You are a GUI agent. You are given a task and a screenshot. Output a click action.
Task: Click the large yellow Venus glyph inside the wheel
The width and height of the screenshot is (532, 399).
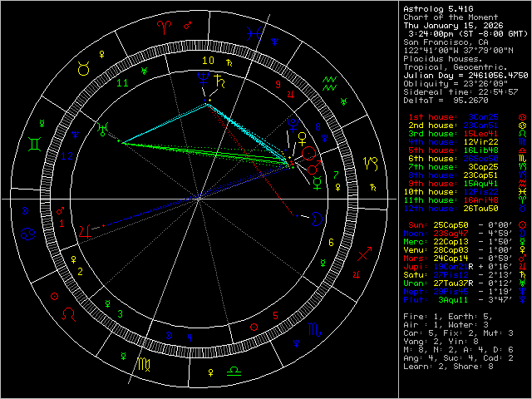pos(302,139)
